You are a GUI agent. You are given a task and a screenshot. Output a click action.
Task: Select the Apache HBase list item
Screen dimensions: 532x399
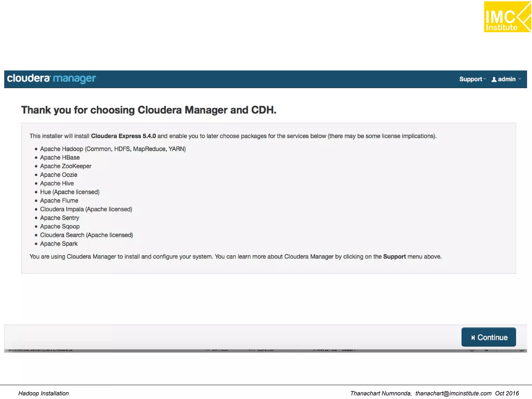click(x=60, y=157)
